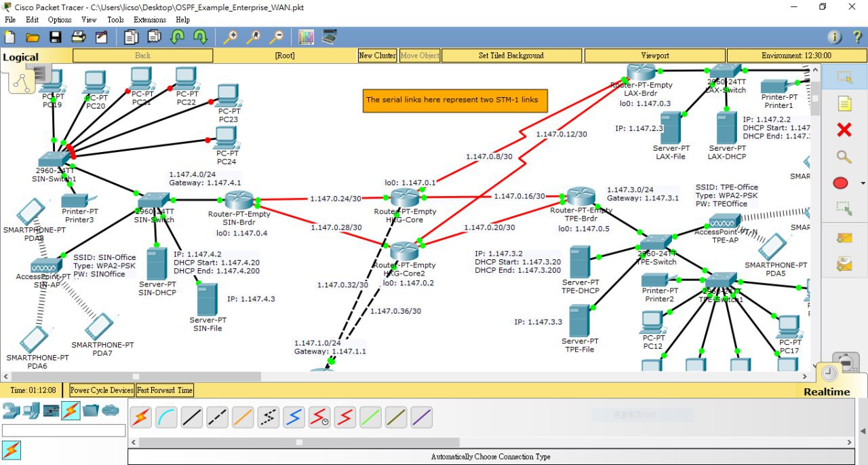868x465 pixels.
Task: Redo the action with green arrow
Action: tap(200, 37)
